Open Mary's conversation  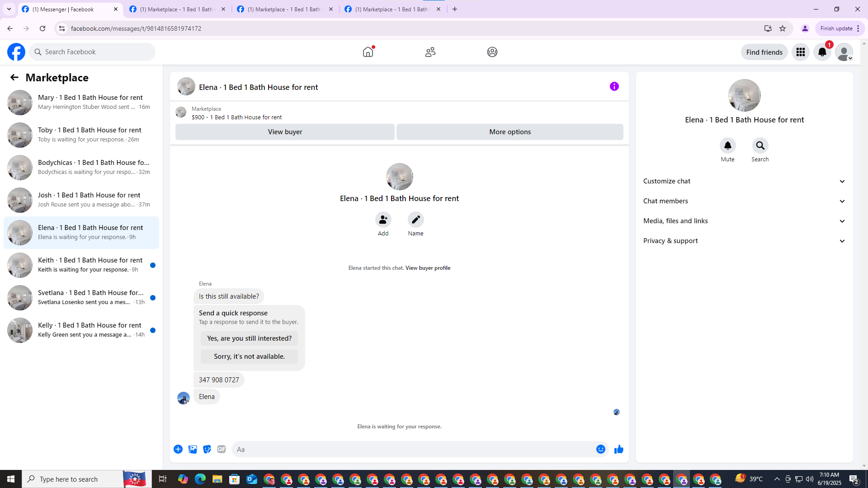point(81,103)
